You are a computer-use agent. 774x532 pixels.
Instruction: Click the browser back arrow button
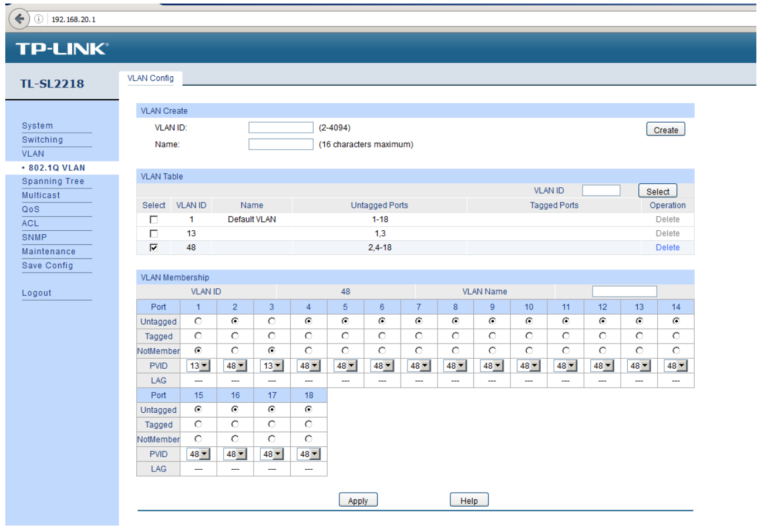pos(19,19)
